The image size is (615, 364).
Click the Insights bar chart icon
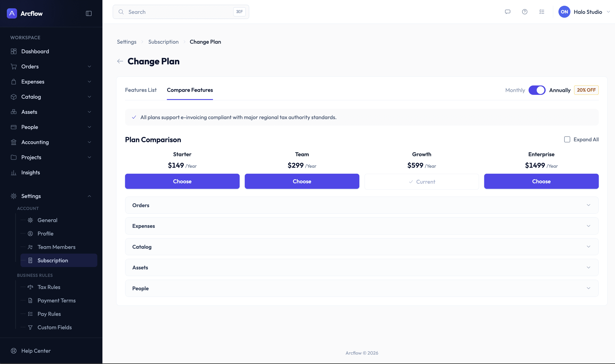[14, 172]
